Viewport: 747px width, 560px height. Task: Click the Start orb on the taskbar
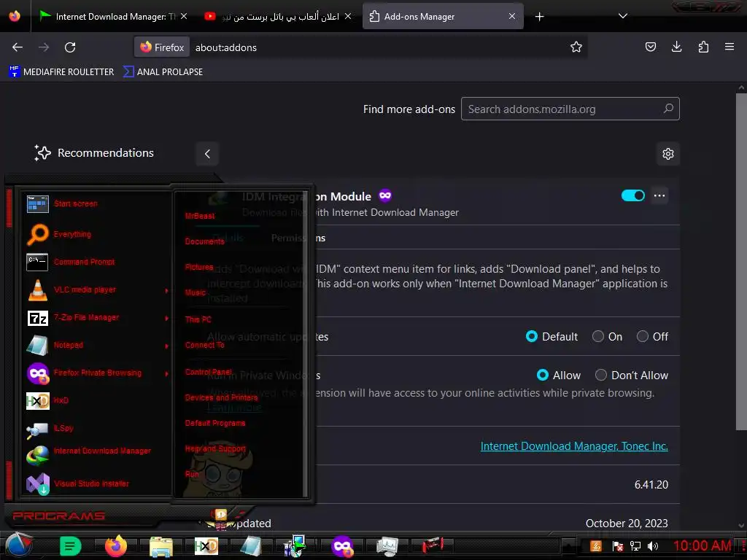point(18,545)
